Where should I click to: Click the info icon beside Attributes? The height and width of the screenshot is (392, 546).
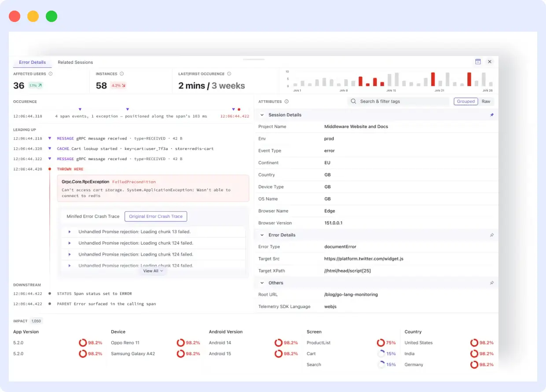coord(287,102)
